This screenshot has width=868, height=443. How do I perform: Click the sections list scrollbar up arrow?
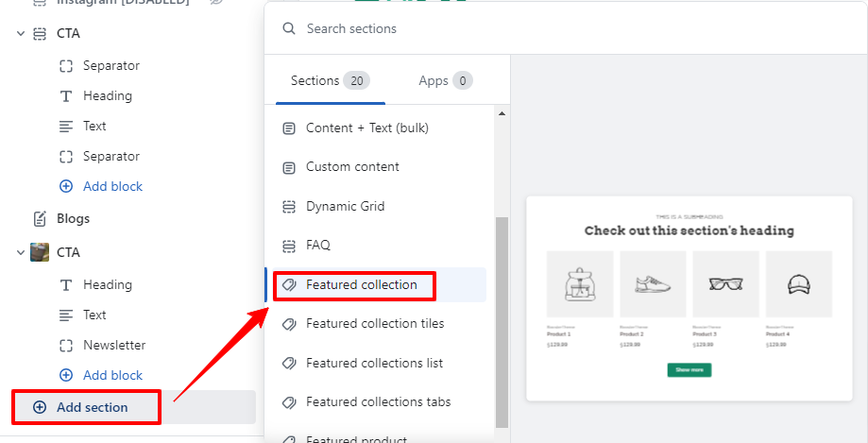tap(502, 114)
